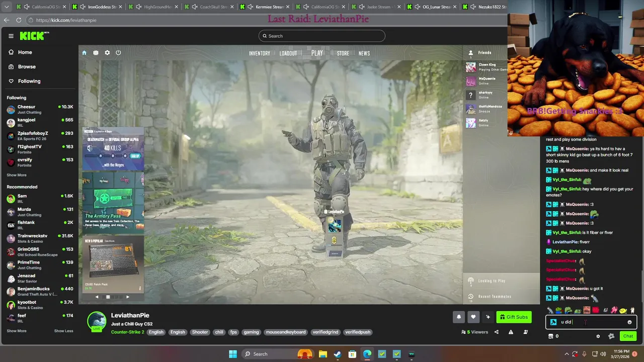The width and height of the screenshot is (644, 362).
Task: Open the CS2 watch TV icon
Action: 96,53
